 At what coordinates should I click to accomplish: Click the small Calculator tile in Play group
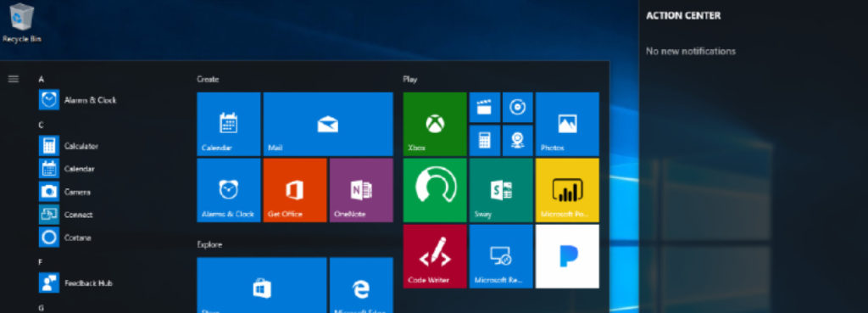point(485,141)
